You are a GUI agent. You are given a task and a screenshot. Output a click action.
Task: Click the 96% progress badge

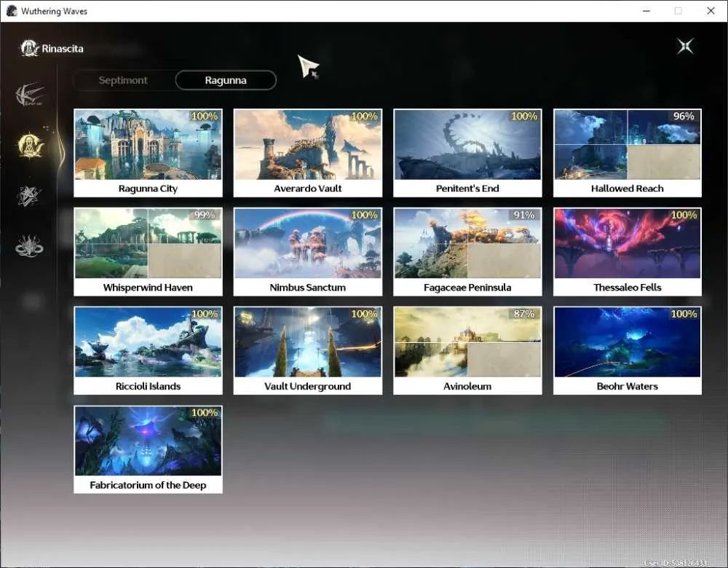pyautogui.click(x=684, y=116)
